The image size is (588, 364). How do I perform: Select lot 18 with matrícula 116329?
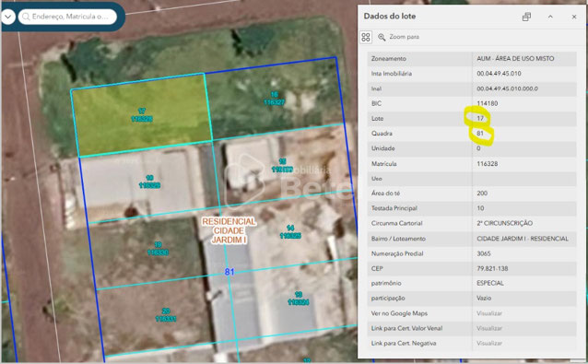tap(149, 182)
